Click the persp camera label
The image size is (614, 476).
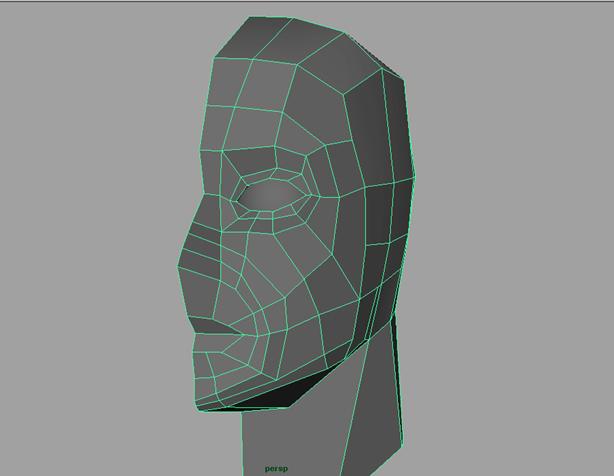pos(276,469)
